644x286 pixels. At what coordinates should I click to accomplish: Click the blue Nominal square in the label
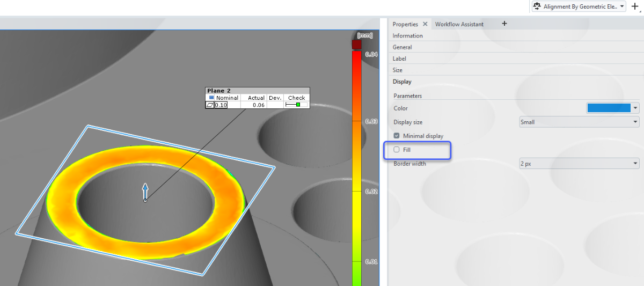point(211,98)
